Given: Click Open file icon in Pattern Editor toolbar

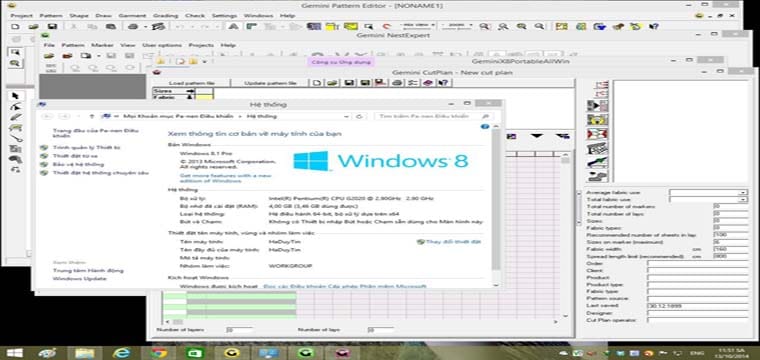Looking at the screenshot, I should pos(33,27).
